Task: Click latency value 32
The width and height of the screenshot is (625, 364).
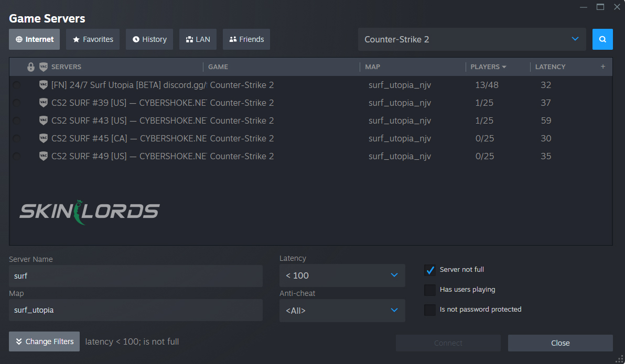Action: coord(546,85)
